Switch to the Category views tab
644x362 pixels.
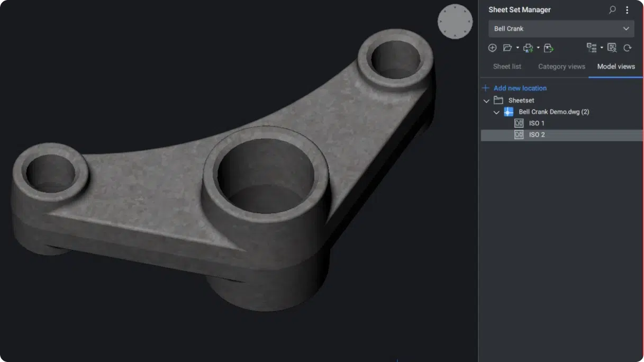[x=561, y=67]
